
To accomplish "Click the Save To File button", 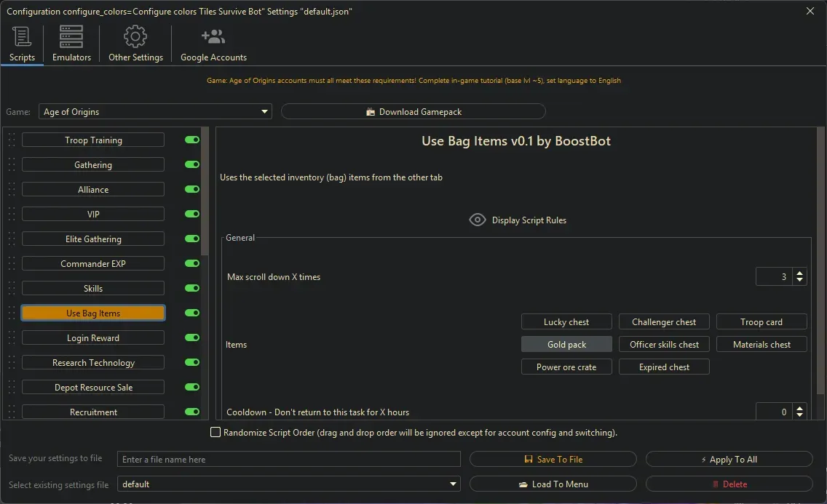I will click(x=553, y=459).
